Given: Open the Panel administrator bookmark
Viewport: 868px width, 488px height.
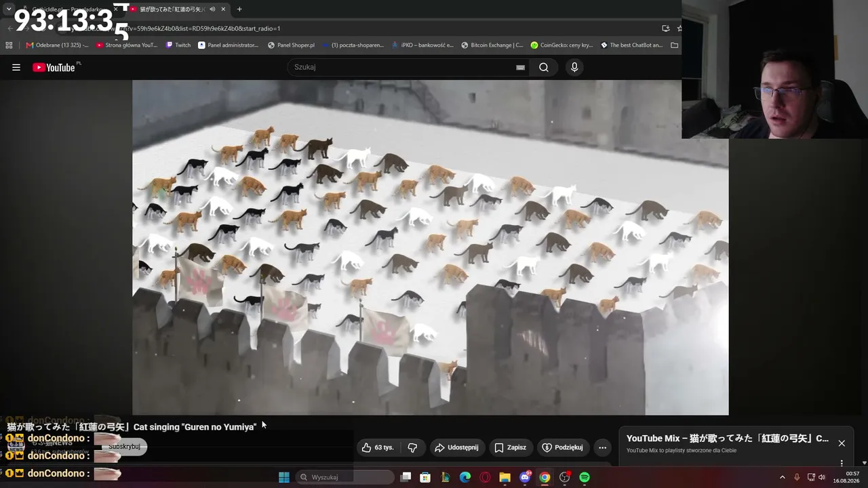Looking at the screenshot, I should click(x=229, y=45).
